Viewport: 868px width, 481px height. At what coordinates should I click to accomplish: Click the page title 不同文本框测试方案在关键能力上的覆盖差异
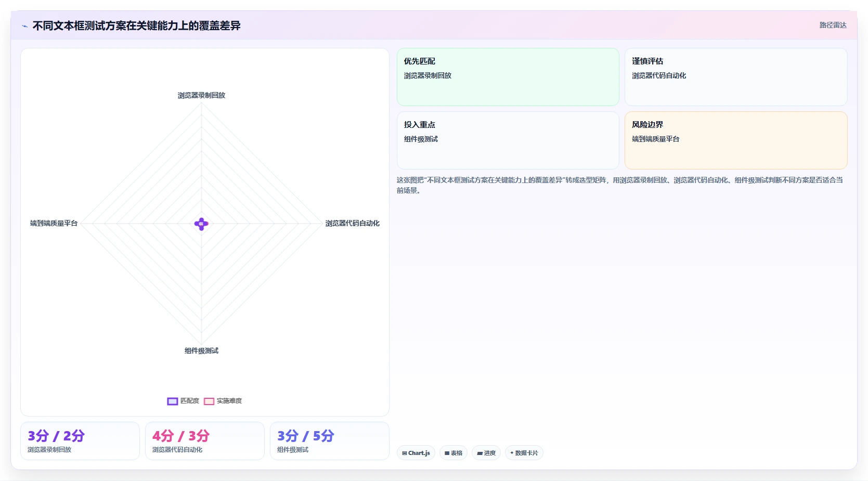136,25
